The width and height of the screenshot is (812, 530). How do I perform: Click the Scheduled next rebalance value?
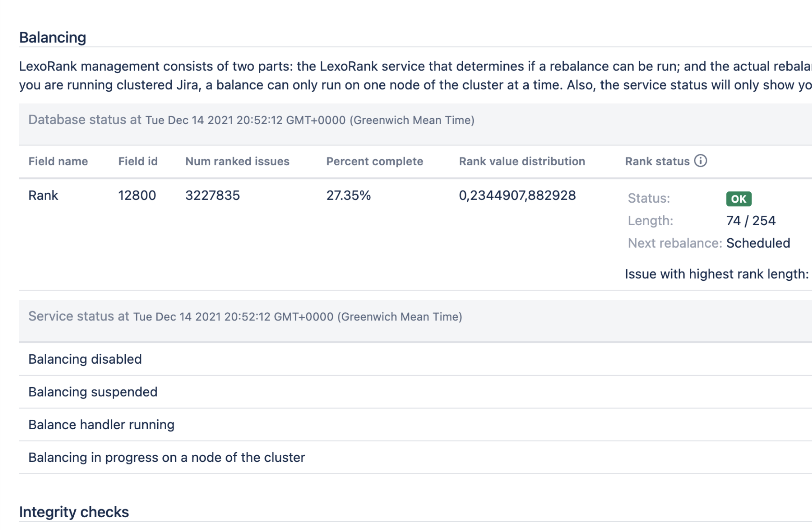coord(758,243)
